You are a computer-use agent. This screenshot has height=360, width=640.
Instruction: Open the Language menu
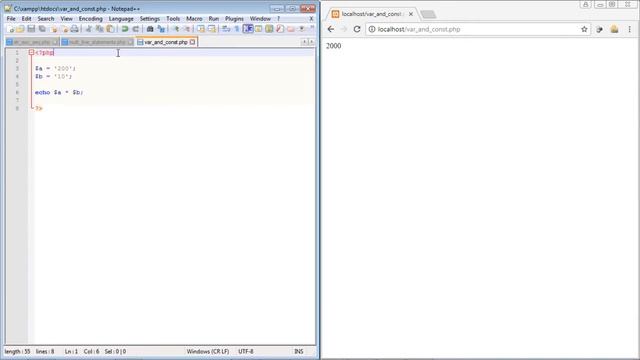pyautogui.click(x=121, y=19)
